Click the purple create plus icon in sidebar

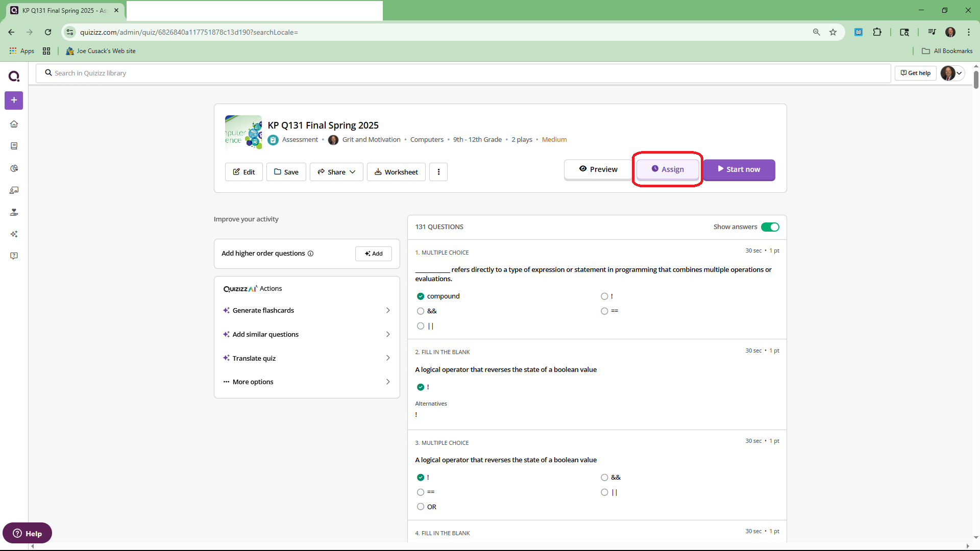click(14, 101)
